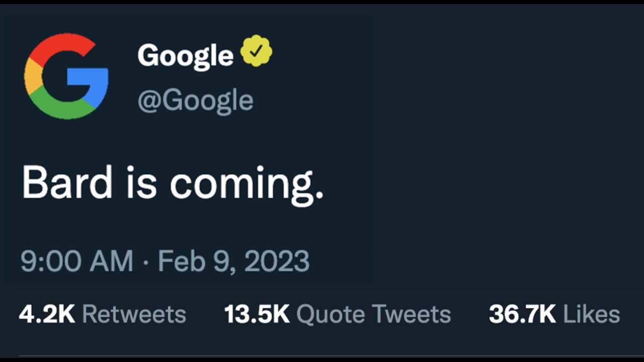The width and height of the screenshot is (644, 362).
Task: Click the 36.7K likes count
Action: click(x=522, y=314)
